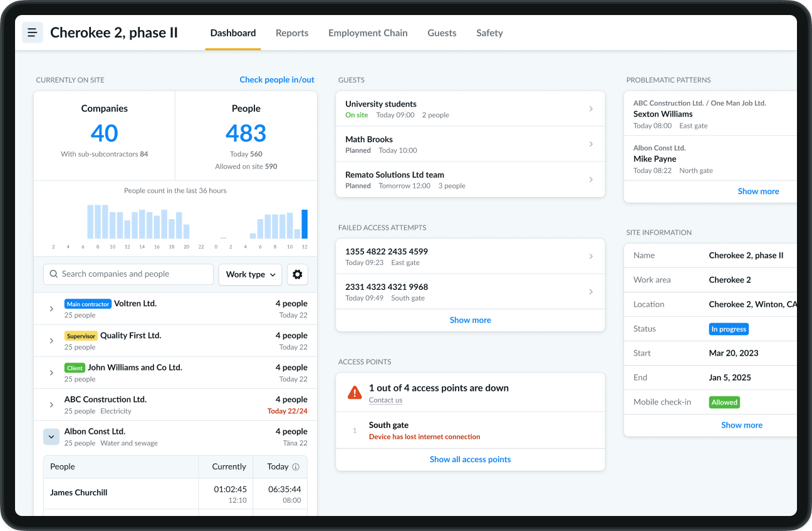
Task: Open Remato Solutions Ltd team arrow
Action: (591, 180)
